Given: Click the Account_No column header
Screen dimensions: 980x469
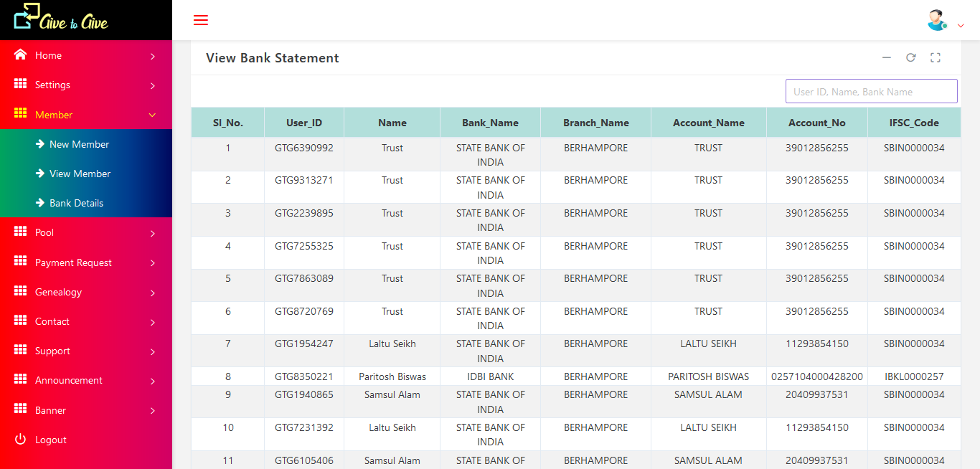Looking at the screenshot, I should pos(816,123).
